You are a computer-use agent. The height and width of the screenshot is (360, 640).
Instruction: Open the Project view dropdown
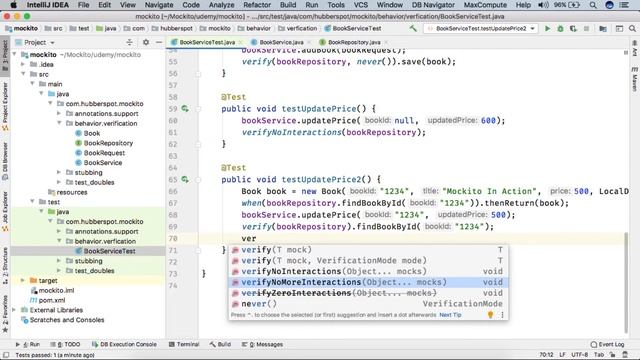click(40, 42)
